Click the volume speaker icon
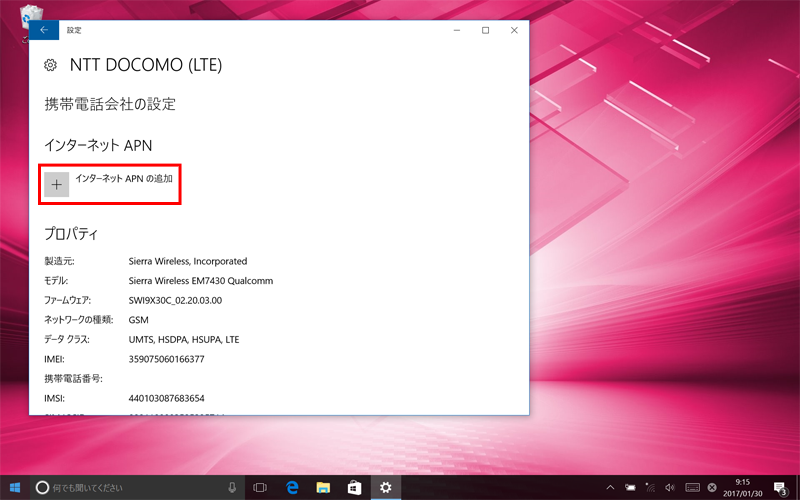The width and height of the screenshot is (800, 500). (670, 488)
